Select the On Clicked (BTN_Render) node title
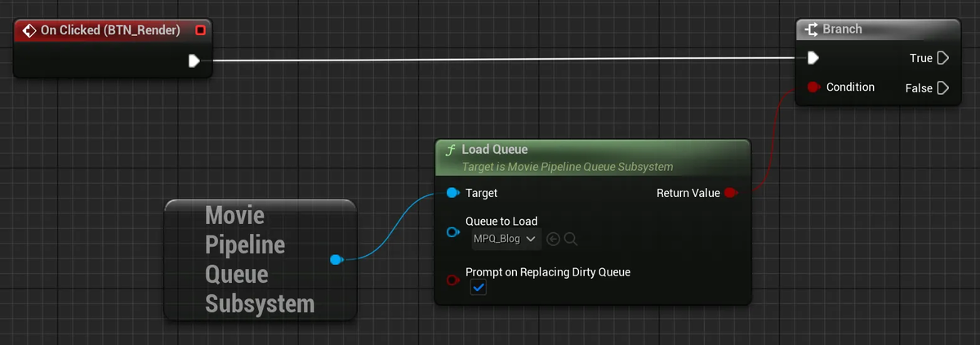Image resolution: width=980 pixels, height=345 pixels. coord(109,30)
